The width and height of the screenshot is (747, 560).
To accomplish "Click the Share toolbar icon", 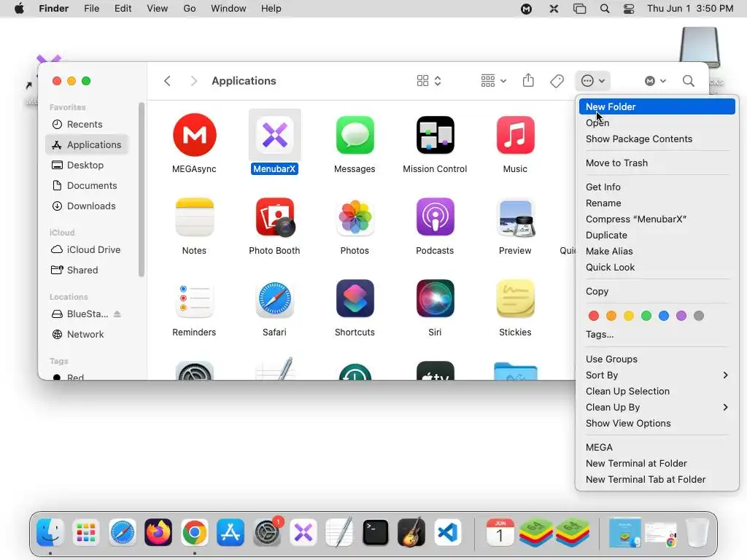I will (x=528, y=80).
